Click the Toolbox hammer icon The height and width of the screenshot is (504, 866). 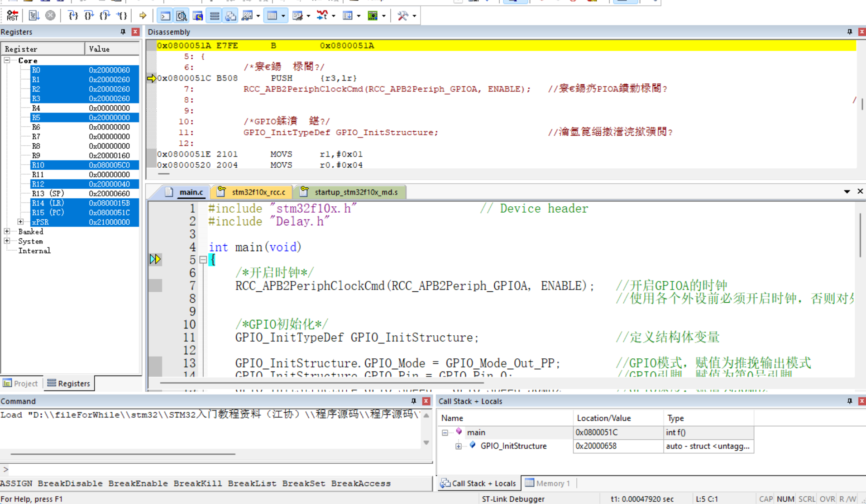coord(402,16)
